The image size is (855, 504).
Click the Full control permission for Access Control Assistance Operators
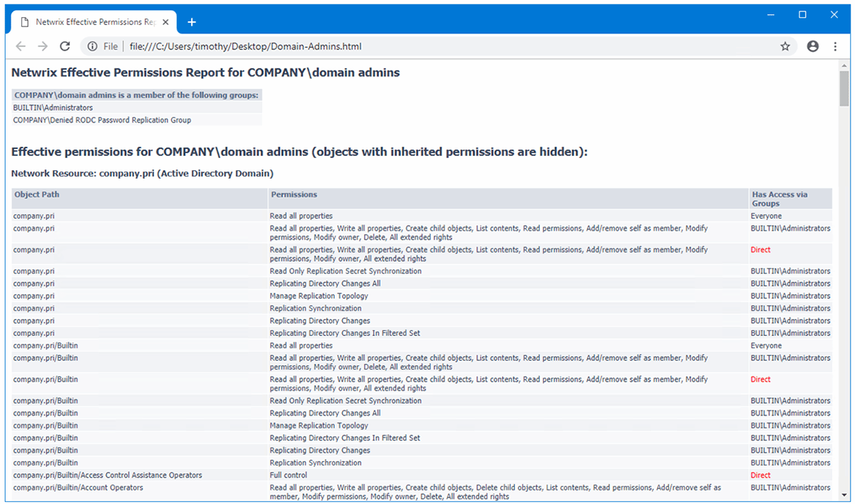(288, 475)
